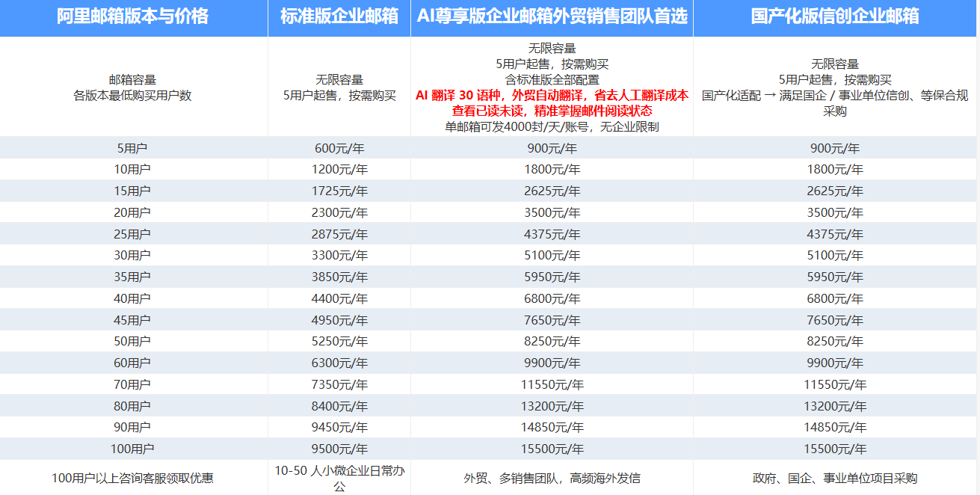Image resolution: width=980 pixels, height=495 pixels.
Task: Select the 80用户 row label
Action: click(133, 406)
